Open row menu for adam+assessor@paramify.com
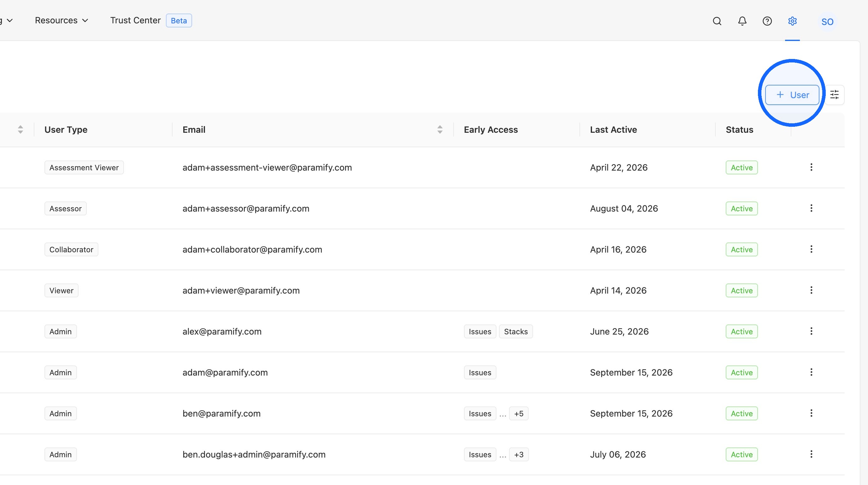 pos(811,208)
